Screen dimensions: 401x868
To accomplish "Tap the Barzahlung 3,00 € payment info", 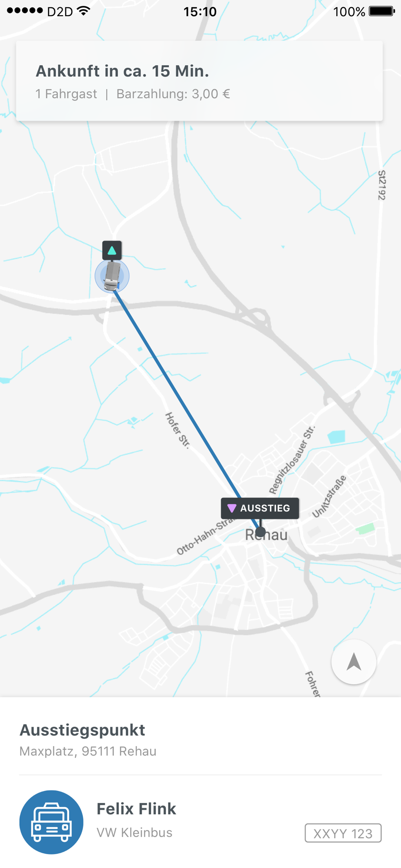I will (x=173, y=94).
